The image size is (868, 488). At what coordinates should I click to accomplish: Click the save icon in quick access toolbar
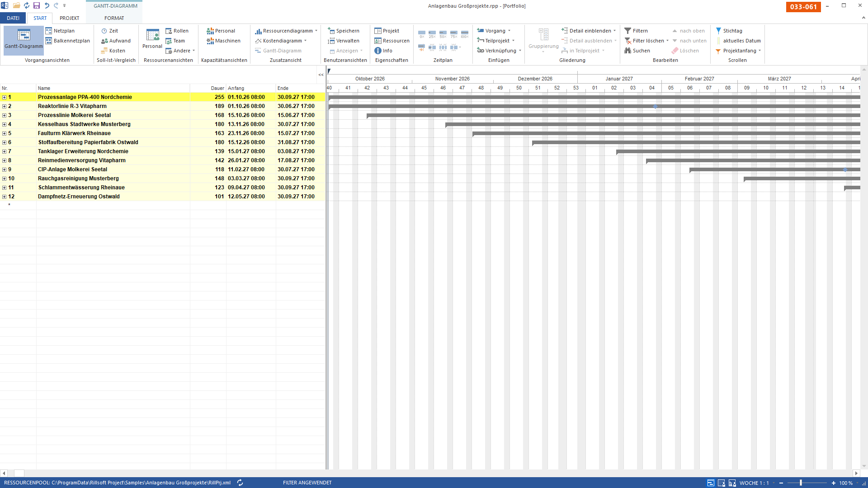click(37, 5)
